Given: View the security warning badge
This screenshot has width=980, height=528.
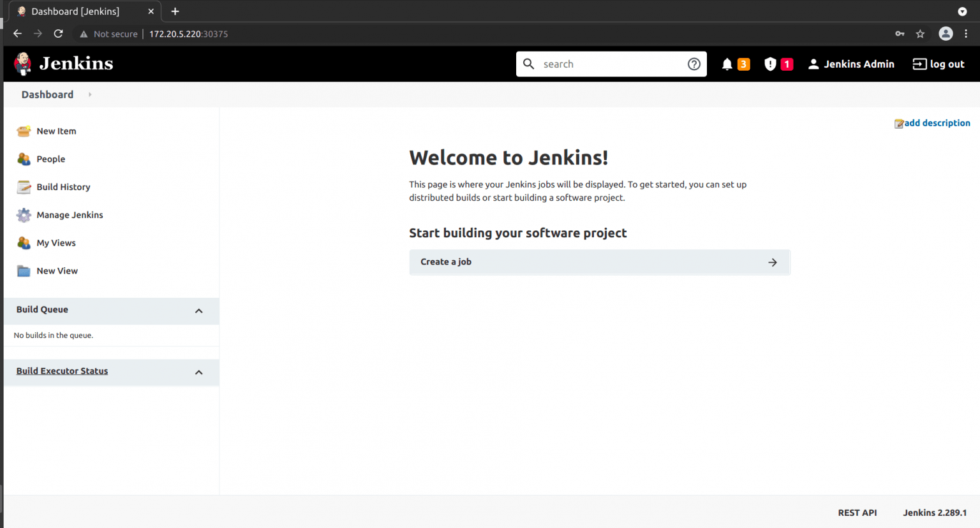Looking at the screenshot, I should 769,64.
